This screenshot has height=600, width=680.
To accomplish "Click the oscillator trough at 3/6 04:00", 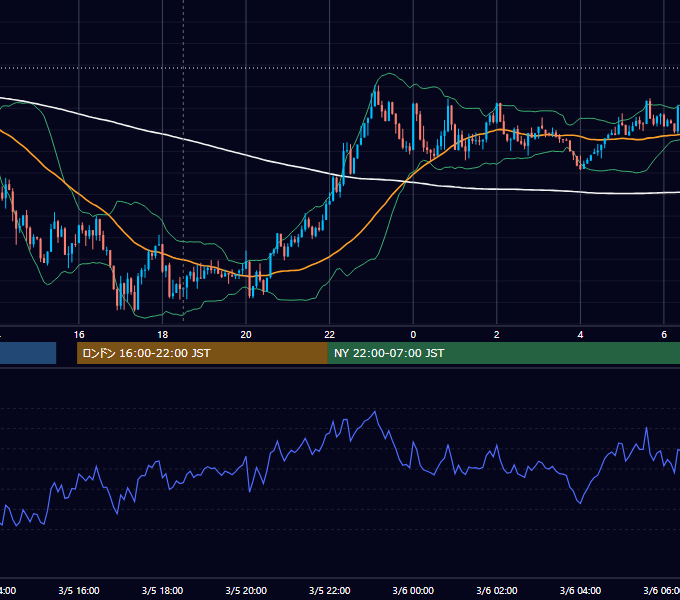I will point(580,503).
